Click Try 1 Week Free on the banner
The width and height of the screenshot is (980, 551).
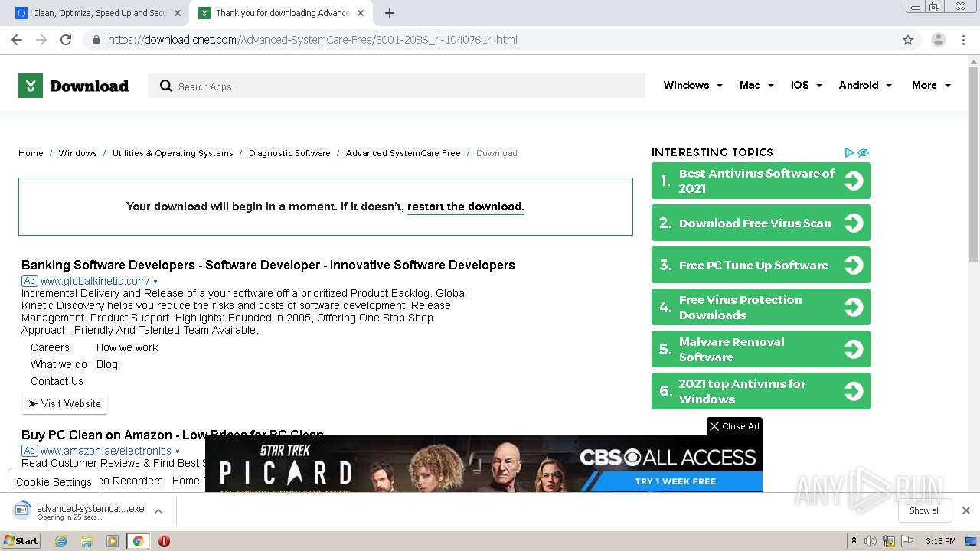pyautogui.click(x=675, y=481)
